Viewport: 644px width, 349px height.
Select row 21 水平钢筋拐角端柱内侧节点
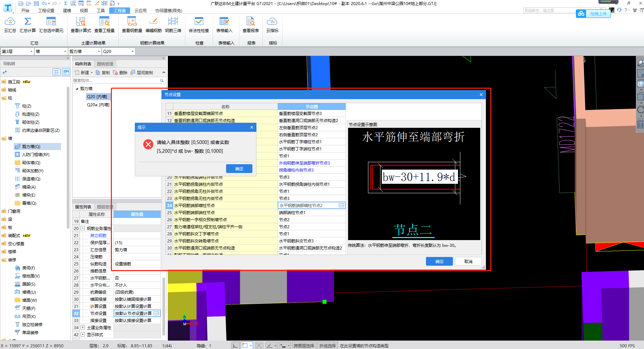coord(225,184)
